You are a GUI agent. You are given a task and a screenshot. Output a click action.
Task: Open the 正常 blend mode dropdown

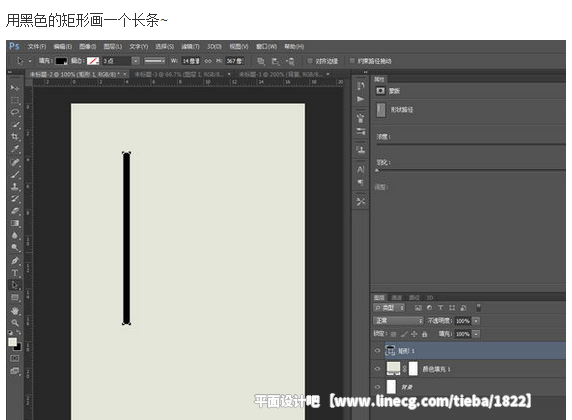(x=398, y=321)
